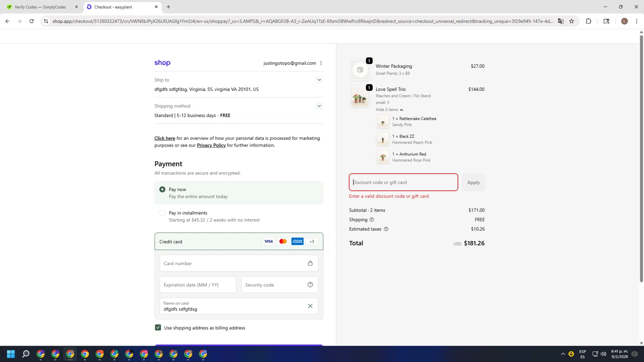The width and height of the screenshot is (644, 362).
Task: Click the $181.26 total amount
Action: click(474, 243)
